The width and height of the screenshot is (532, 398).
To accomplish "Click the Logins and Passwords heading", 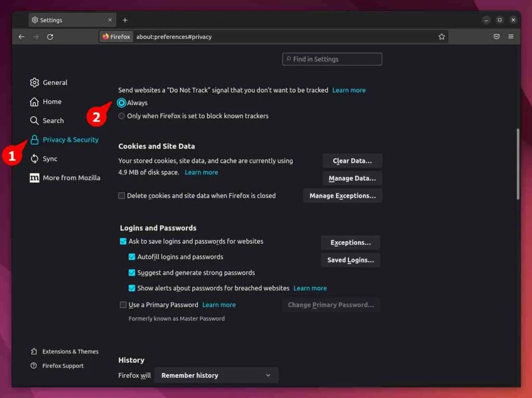I will pos(158,228).
